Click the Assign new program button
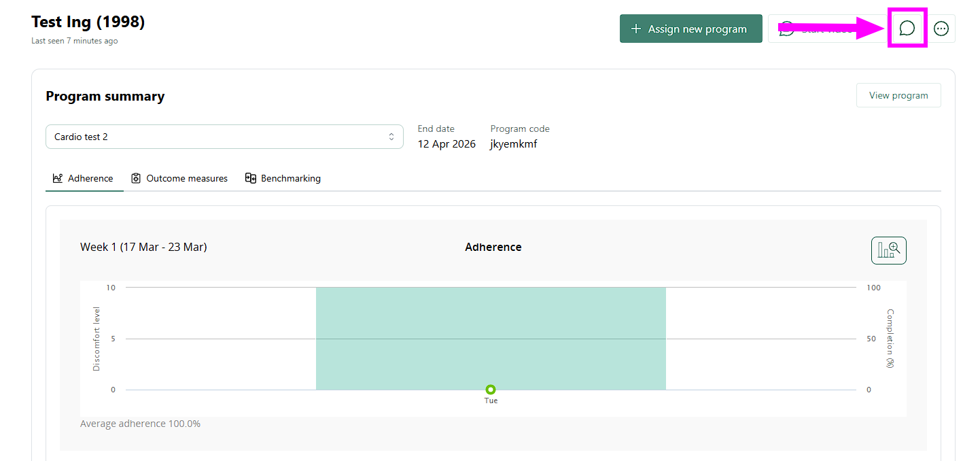This screenshot has width=980, height=461. coord(690,29)
